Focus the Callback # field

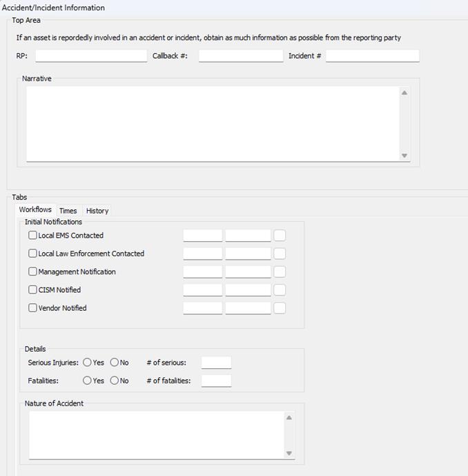click(x=241, y=56)
